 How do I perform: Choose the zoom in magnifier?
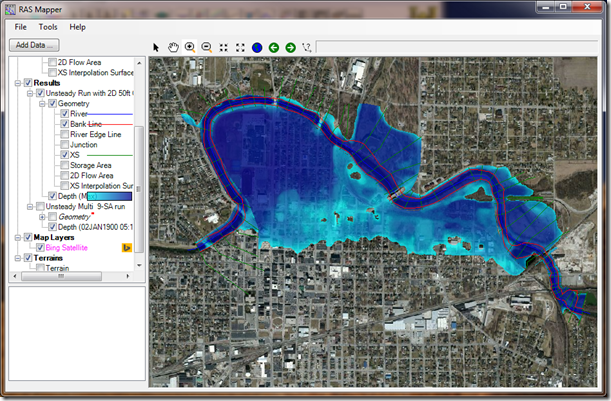tap(190, 47)
